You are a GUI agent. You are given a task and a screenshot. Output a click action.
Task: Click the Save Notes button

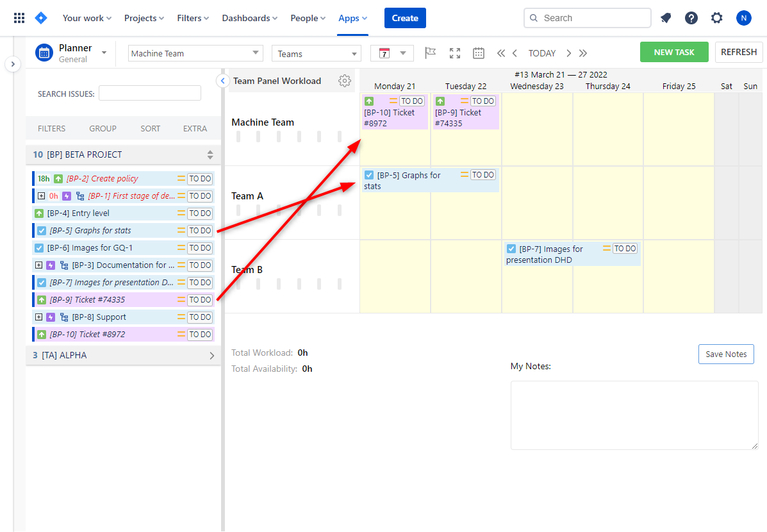click(x=726, y=354)
